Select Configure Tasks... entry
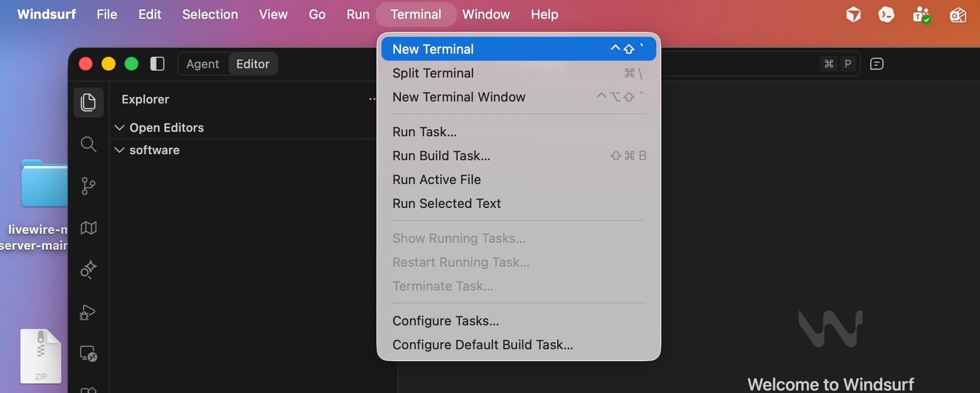Viewport: 980px width, 393px height. (x=518, y=321)
